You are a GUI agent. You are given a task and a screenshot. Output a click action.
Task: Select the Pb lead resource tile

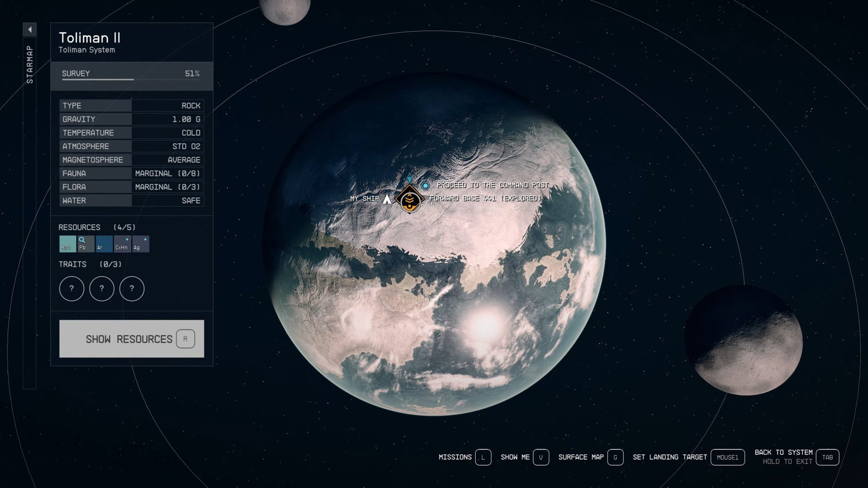86,244
